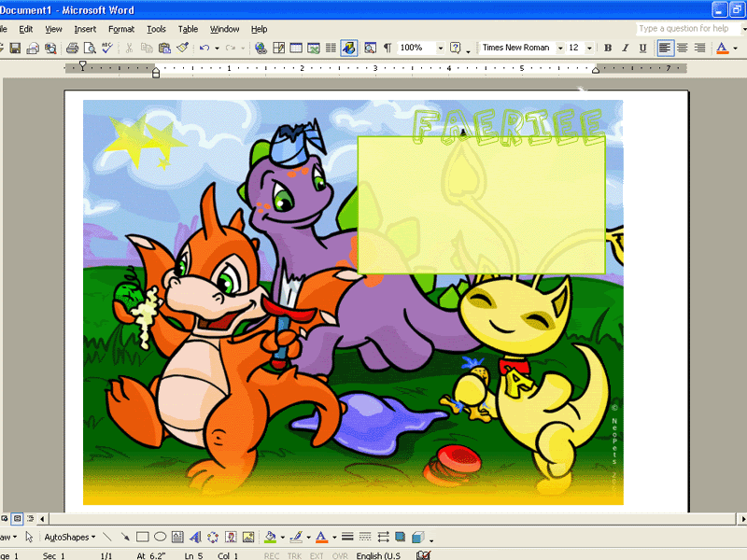The height and width of the screenshot is (560, 747).
Task: Select the Rectangle drawing tool
Action: click(x=143, y=538)
